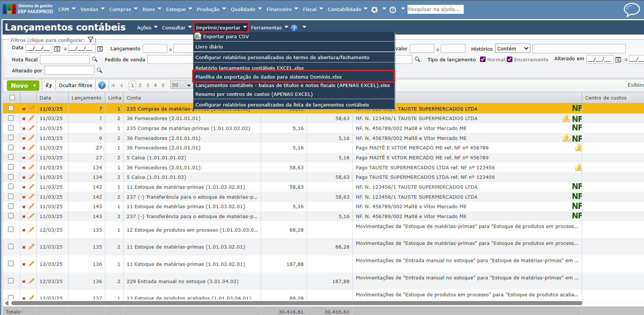Image resolution: width=644 pixels, height=315 pixels.
Task: Focus the Histórico text filter input
Action: click(579, 48)
